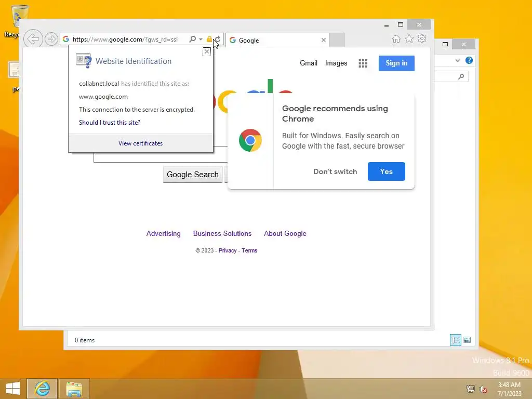Click the Website Identification certificate icon
Image resolution: width=532 pixels, height=399 pixels.
84,61
